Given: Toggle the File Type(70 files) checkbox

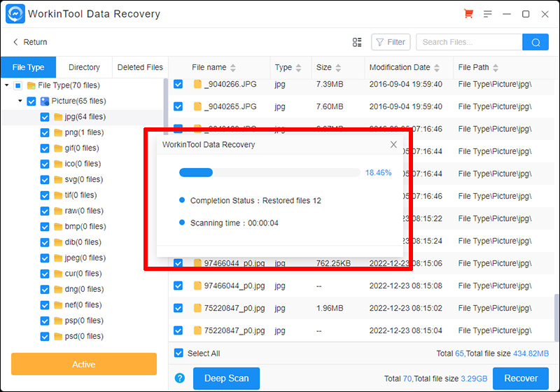Looking at the screenshot, I should tap(18, 85).
